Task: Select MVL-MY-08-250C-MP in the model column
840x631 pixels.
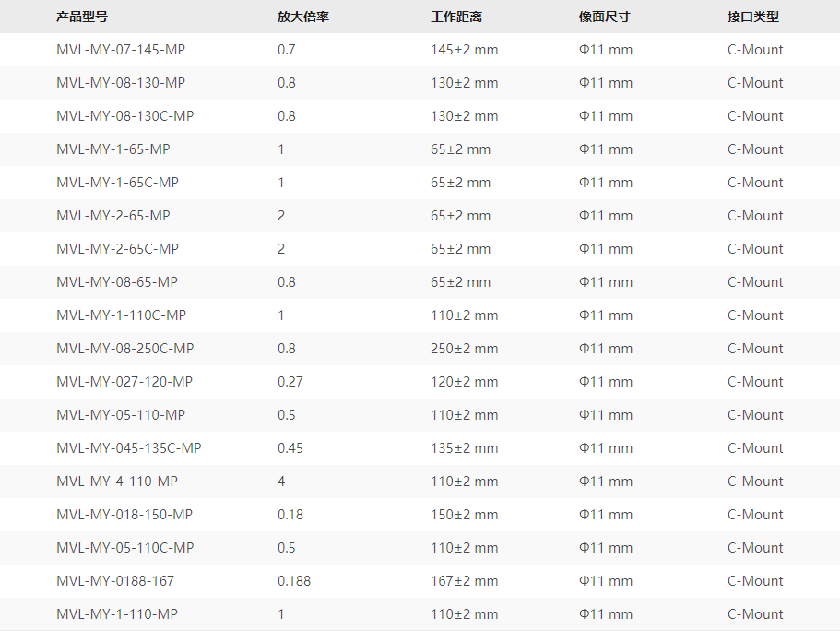Action: 124,349
